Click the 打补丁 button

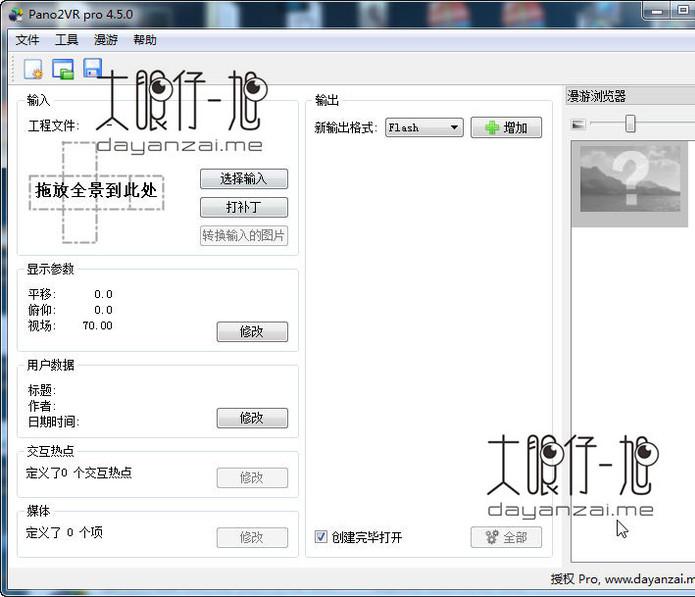click(244, 207)
